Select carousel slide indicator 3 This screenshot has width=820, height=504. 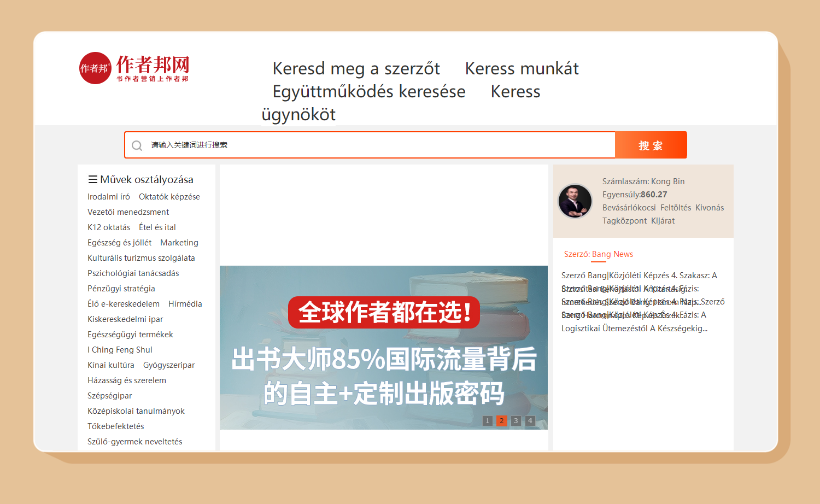516,421
